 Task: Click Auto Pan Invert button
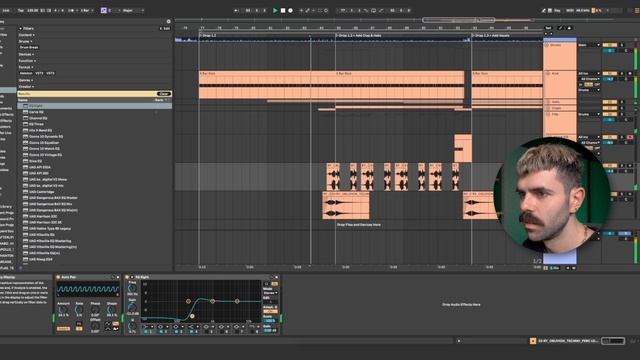pyautogui.click(x=63, y=329)
